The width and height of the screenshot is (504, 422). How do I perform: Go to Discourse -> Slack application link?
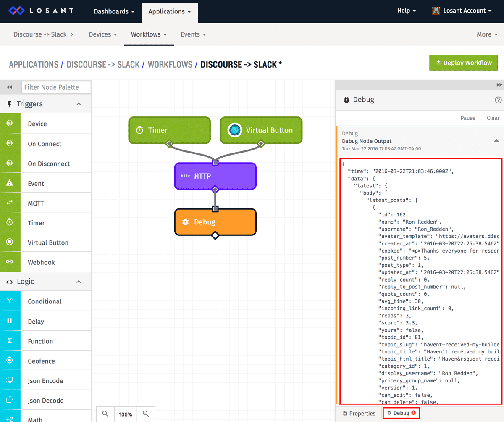coord(40,34)
